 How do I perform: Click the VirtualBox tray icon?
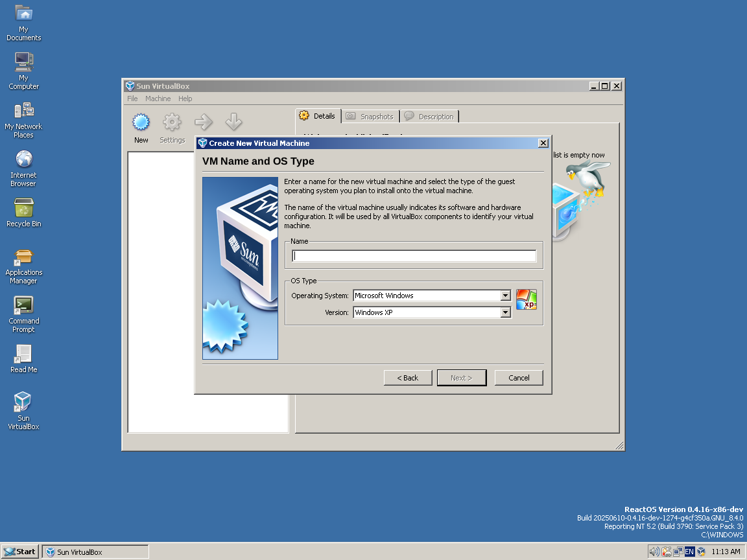[701, 552]
